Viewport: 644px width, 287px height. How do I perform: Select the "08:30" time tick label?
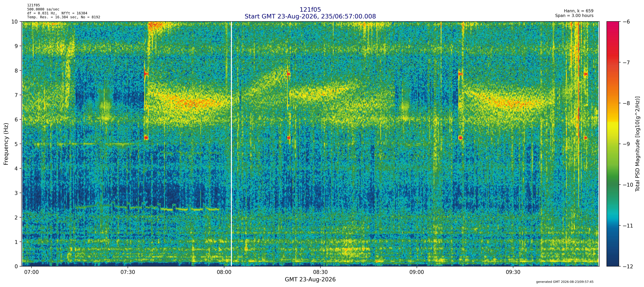[320, 272]
